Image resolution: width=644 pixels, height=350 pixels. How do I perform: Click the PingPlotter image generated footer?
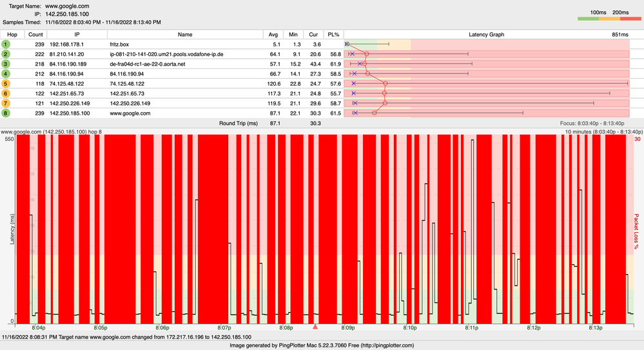pyautogui.click(x=322, y=345)
